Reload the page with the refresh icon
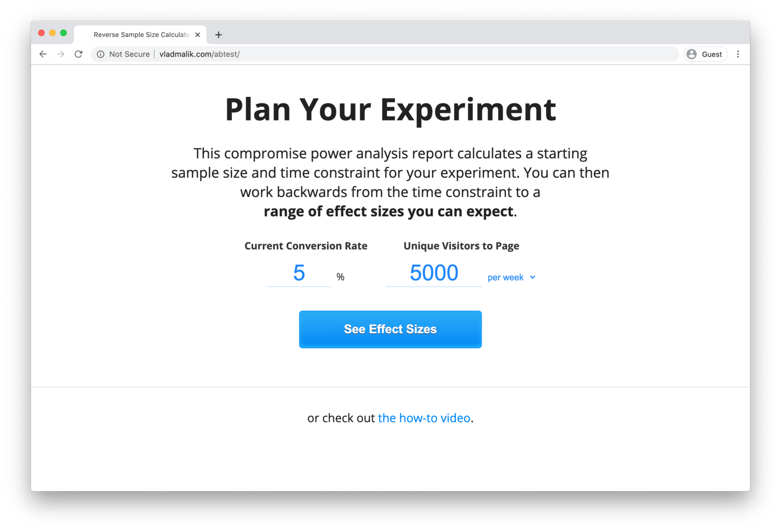This screenshot has width=781, height=532. (x=79, y=54)
